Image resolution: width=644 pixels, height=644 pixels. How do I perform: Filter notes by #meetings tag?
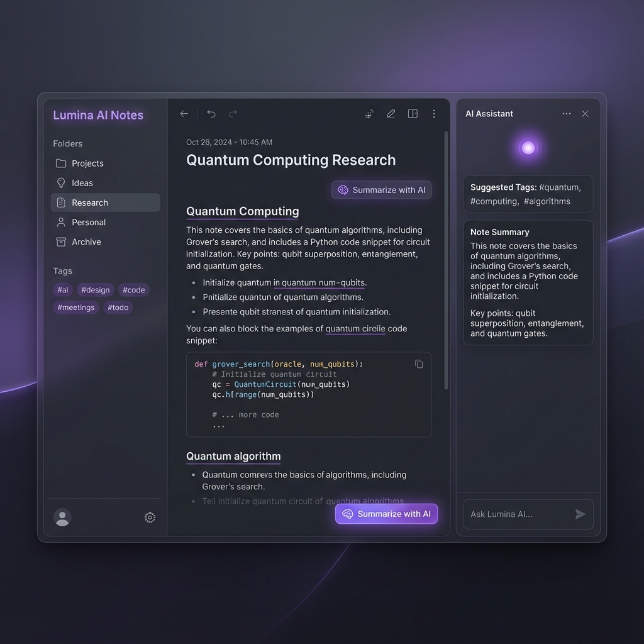point(76,308)
